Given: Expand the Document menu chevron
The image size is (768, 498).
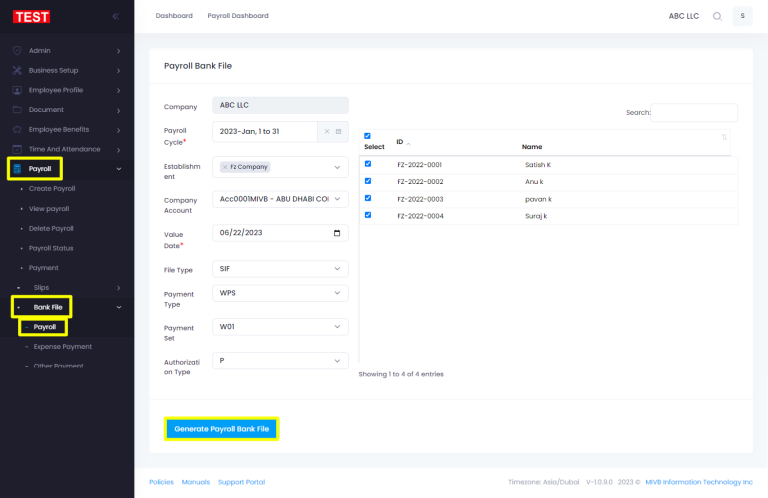Looking at the screenshot, I should click(119, 110).
